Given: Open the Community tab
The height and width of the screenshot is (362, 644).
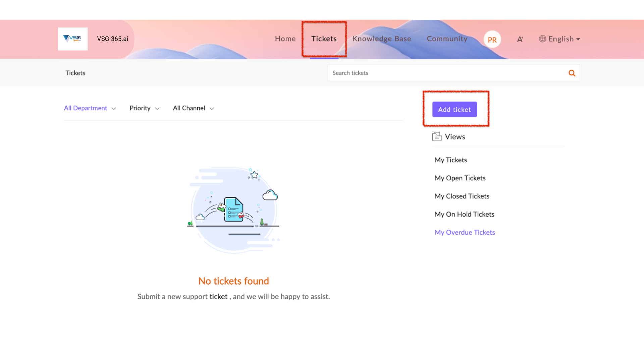Looking at the screenshot, I should coord(447,39).
